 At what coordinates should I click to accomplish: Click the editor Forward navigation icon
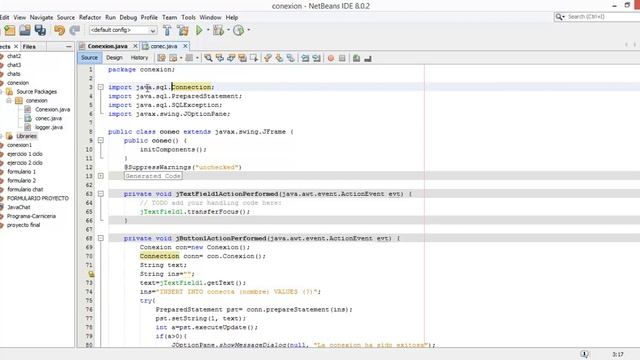tap(189, 58)
